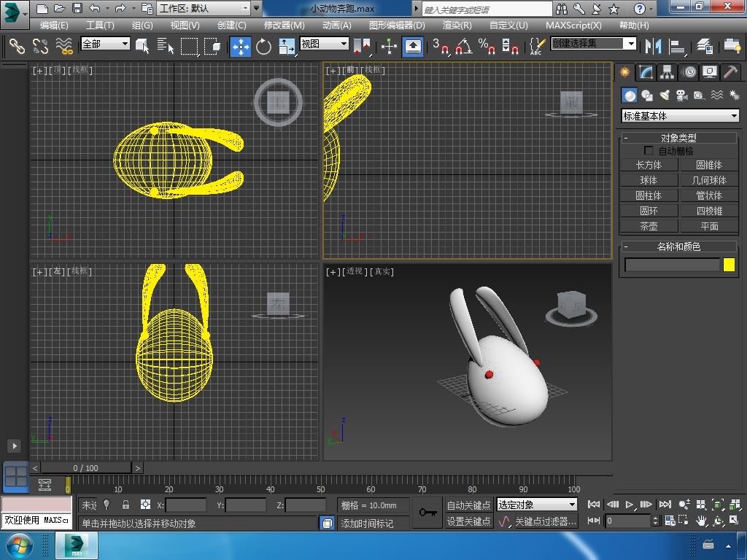Activate the Rotate tool
This screenshot has height=560, width=747.
tap(263, 46)
